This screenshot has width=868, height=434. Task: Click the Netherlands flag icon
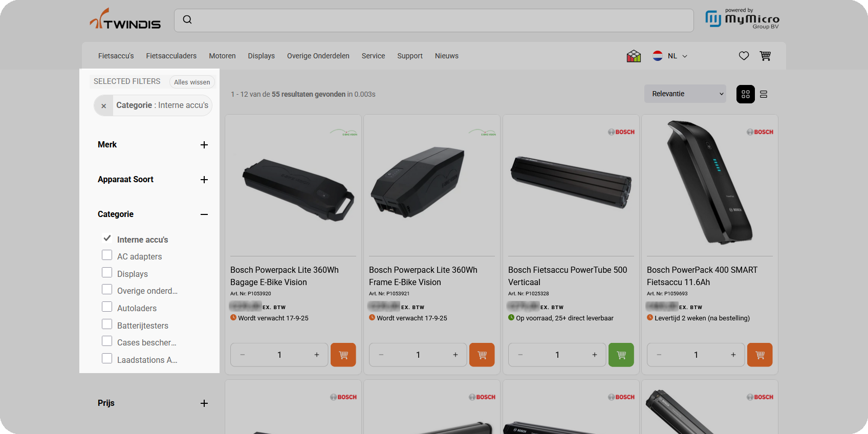658,56
